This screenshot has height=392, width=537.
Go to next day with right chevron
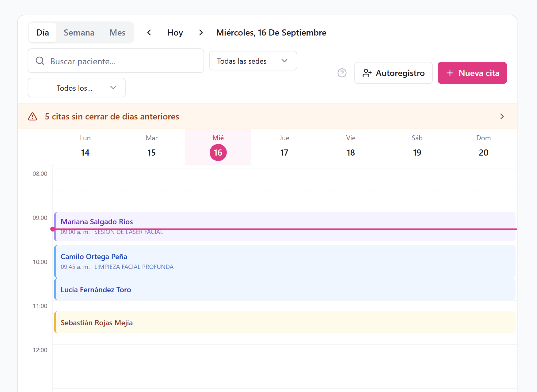point(201,32)
